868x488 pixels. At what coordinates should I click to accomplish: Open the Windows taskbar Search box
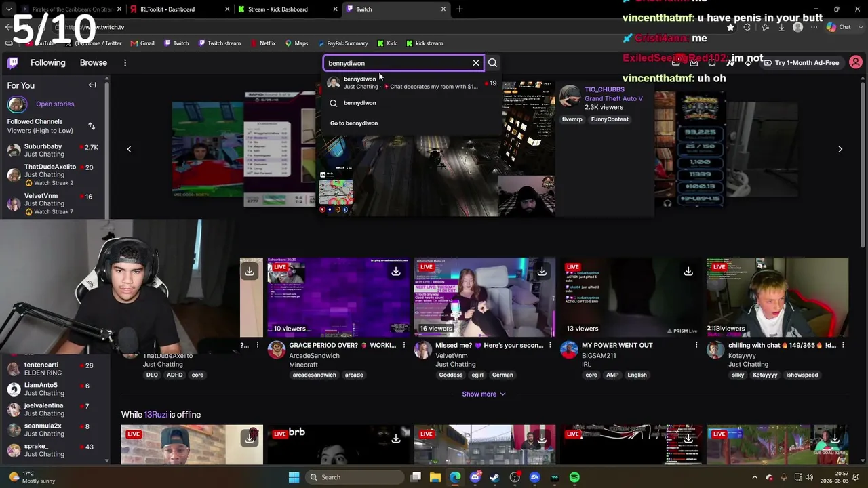point(354,477)
